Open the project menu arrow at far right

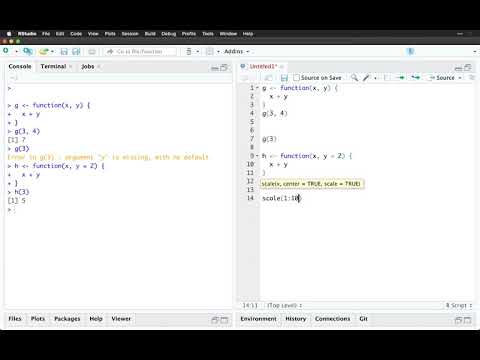[475, 52]
